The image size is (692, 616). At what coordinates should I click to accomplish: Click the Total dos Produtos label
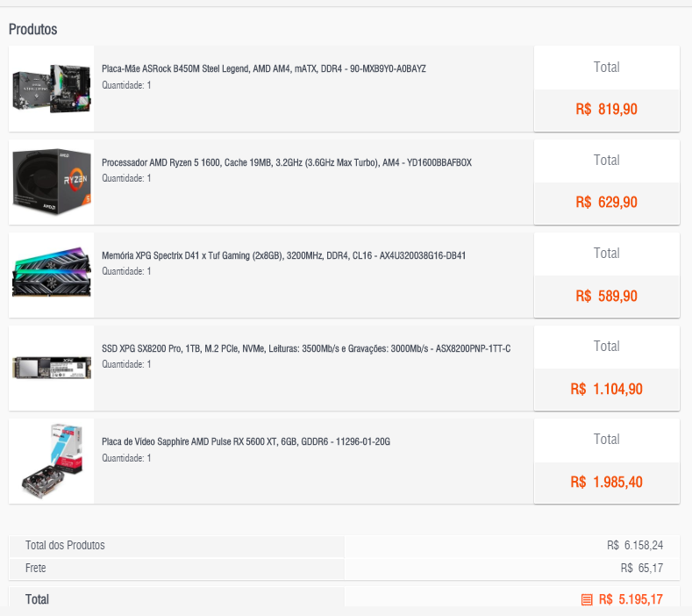[65, 545]
